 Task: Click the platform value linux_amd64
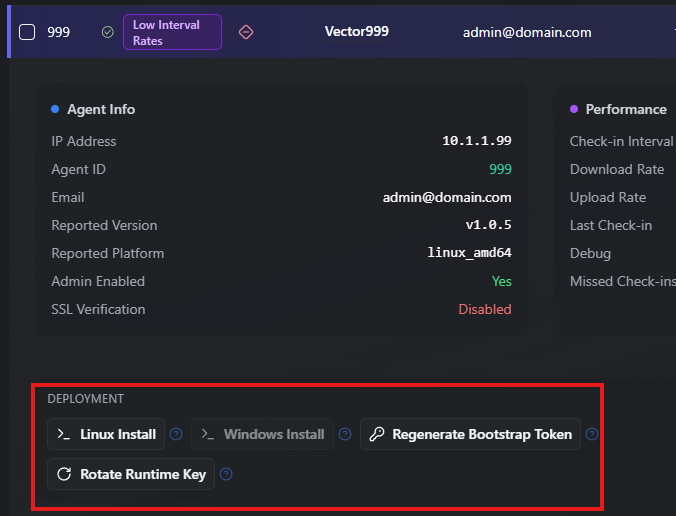469,253
